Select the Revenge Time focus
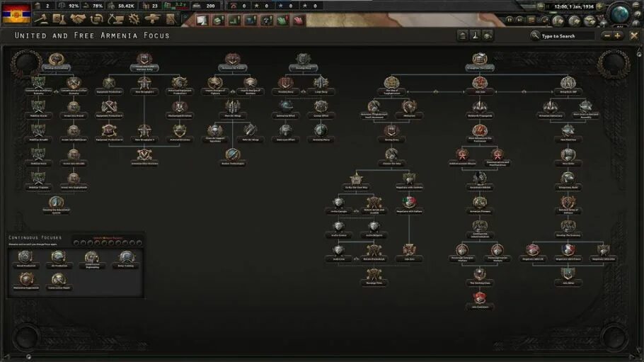This screenshot has height=362, width=644. point(374,276)
